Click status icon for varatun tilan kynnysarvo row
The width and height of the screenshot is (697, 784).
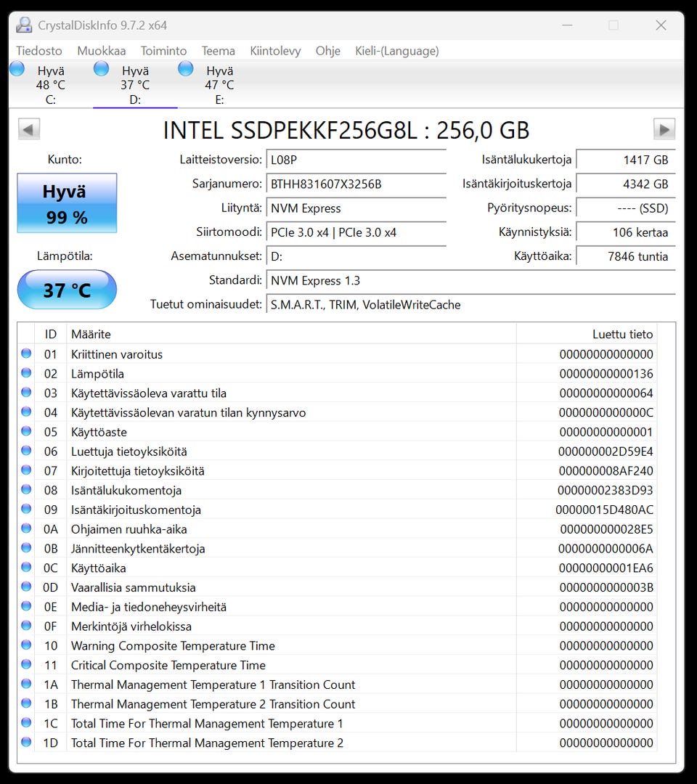(x=26, y=412)
